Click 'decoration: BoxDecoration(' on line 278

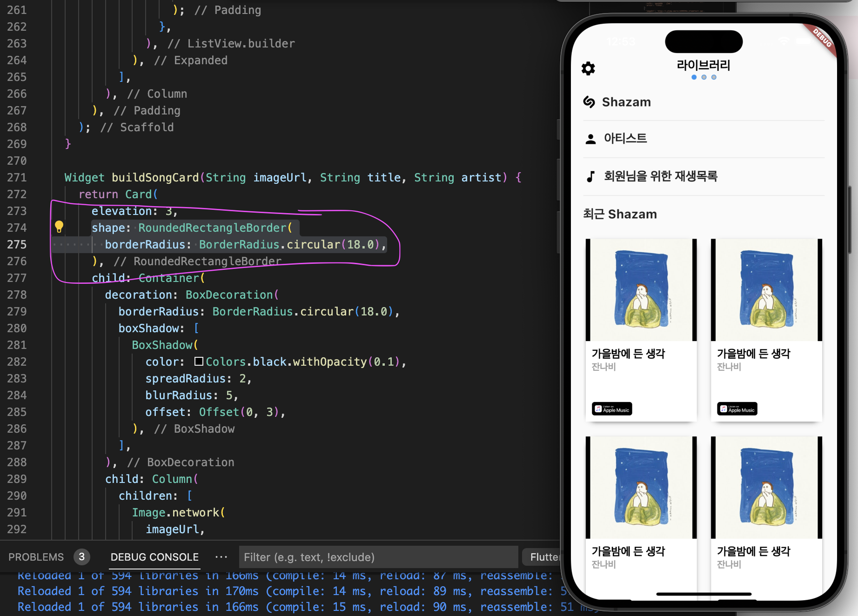click(x=192, y=295)
